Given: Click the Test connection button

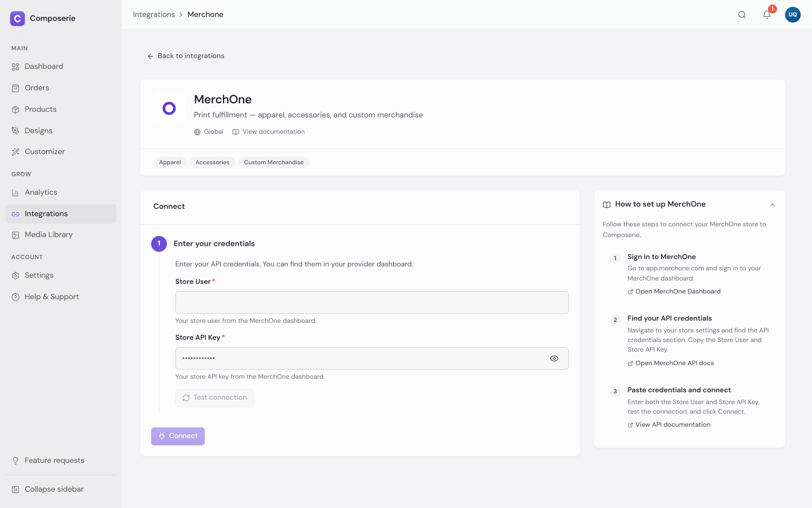Looking at the screenshot, I should (214, 398).
